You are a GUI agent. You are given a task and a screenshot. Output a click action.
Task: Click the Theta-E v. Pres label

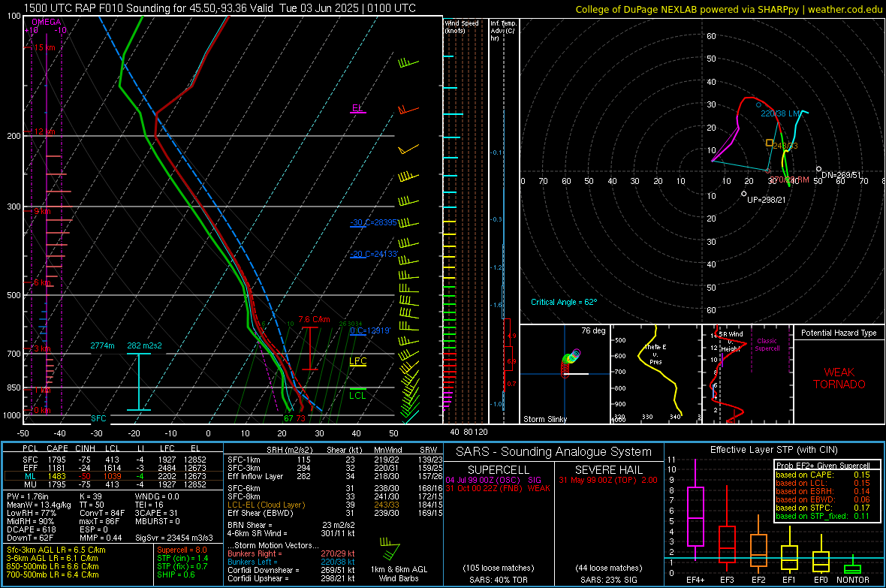pyautogui.click(x=655, y=354)
